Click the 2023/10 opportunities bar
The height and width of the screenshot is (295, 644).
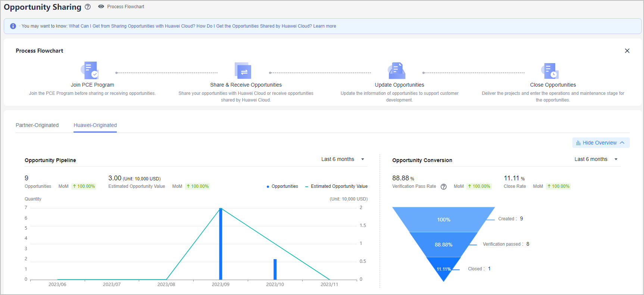(275, 269)
